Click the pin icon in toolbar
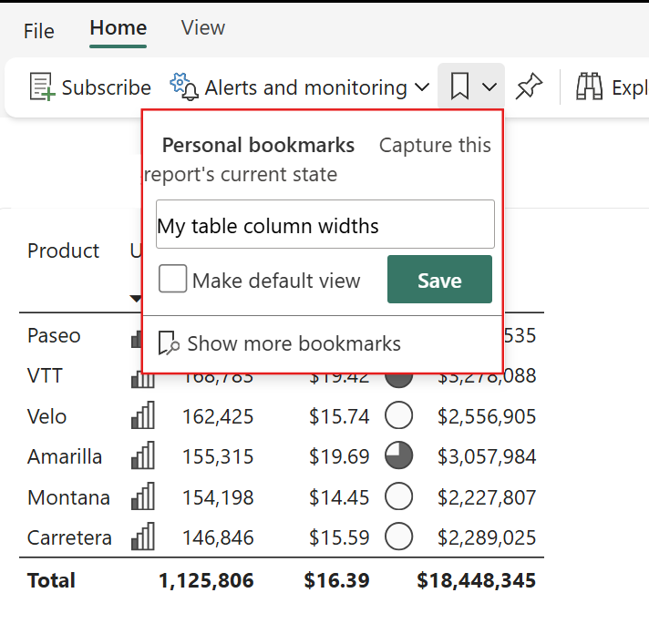Screen dimensions: 649x644 tap(529, 87)
